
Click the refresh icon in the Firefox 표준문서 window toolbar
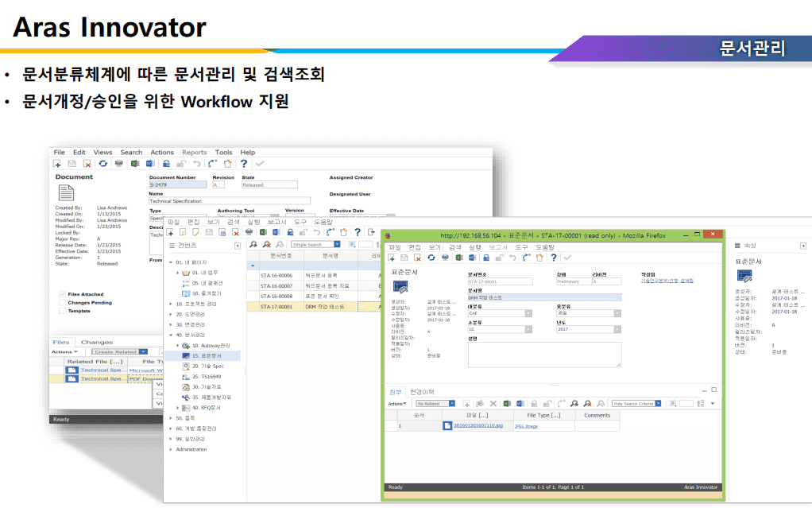point(431,258)
